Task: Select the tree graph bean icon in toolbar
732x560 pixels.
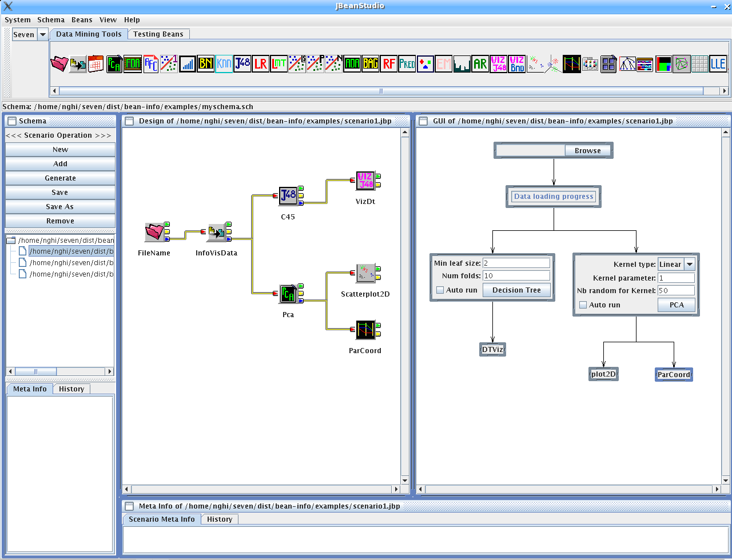Action: [x=627, y=63]
